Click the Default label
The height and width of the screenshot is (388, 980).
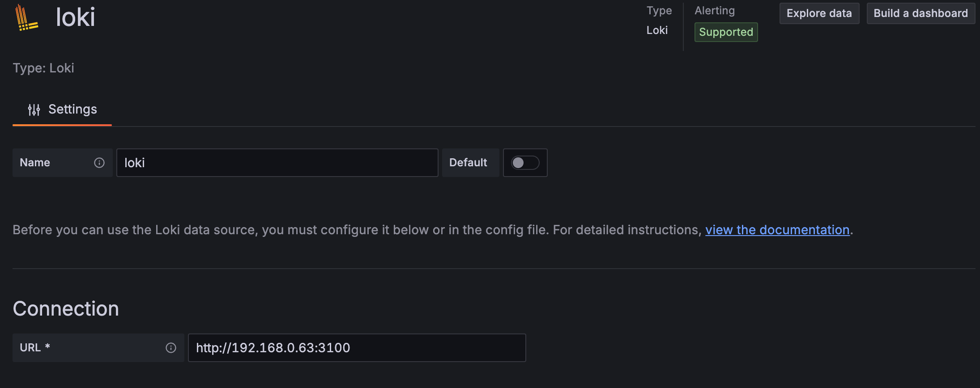pyautogui.click(x=468, y=163)
